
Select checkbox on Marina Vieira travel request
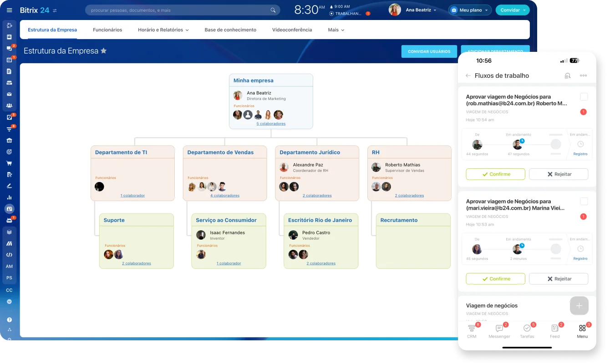(x=584, y=202)
